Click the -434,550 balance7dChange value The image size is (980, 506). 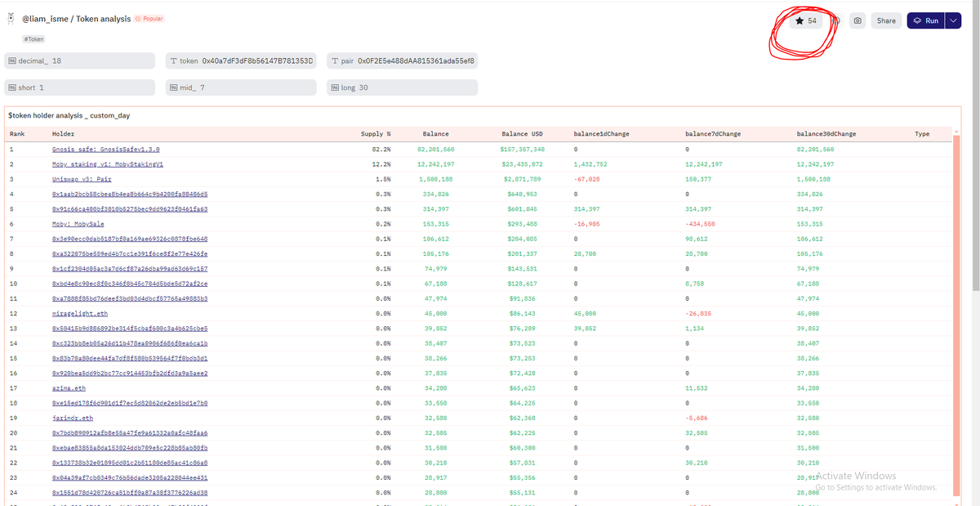702,224
